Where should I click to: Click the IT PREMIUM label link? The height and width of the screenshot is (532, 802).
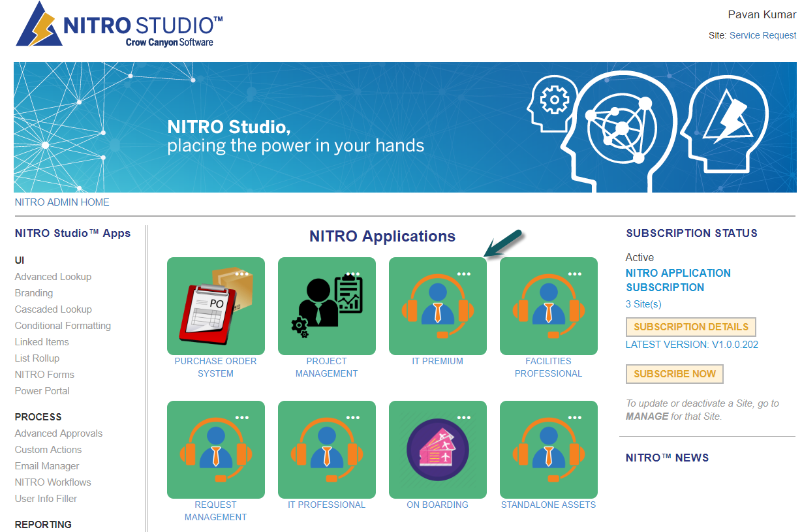click(438, 361)
